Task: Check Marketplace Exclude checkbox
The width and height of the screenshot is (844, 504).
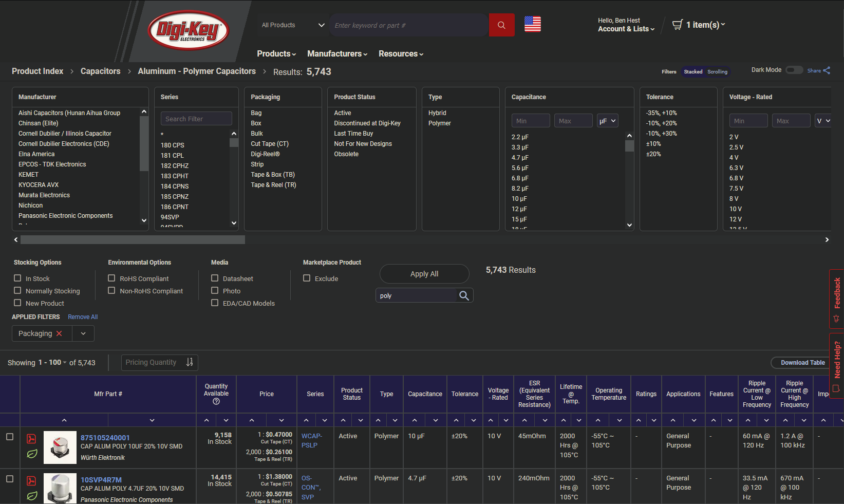Action: [x=307, y=278]
